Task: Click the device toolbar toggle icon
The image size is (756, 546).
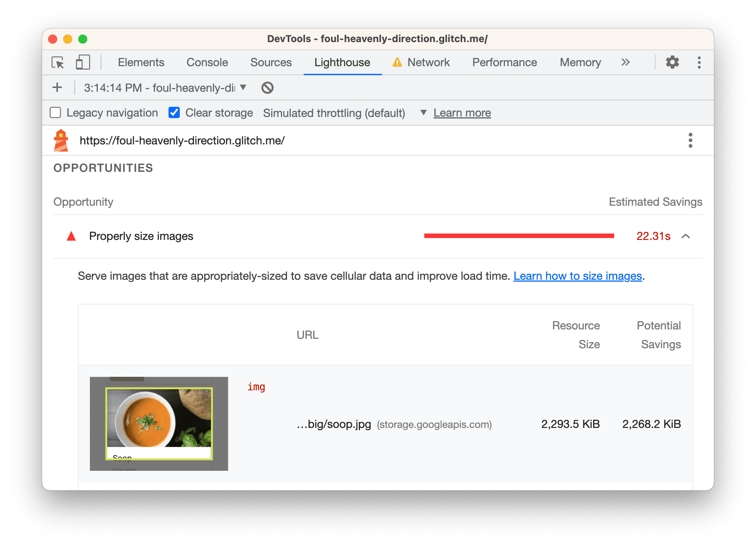Action: (82, 62)
